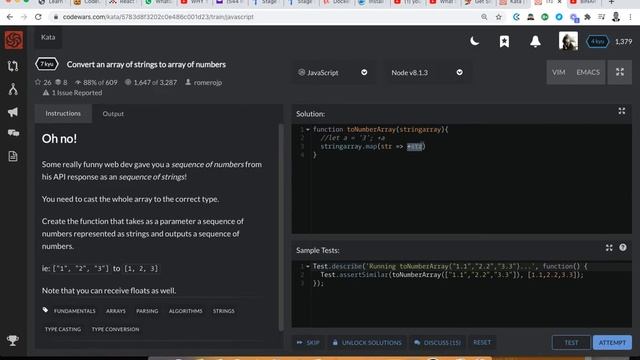The height and width of the screenshot is (360, 640).
Task: Open the docs page sidebar icon
Action: pyautogui.click(x=13, y=156)
